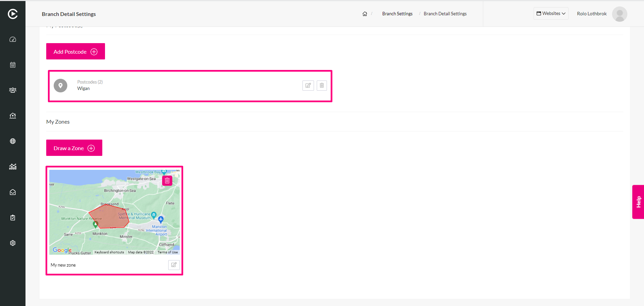Click the Draw a Zone button

click(x=74, y=148)
